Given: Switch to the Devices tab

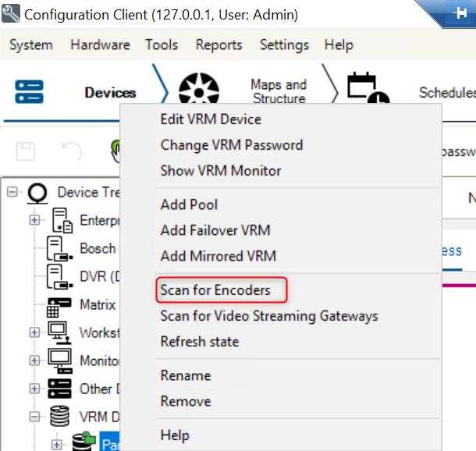Looking at the screenshot, I should tap(110, 93).
